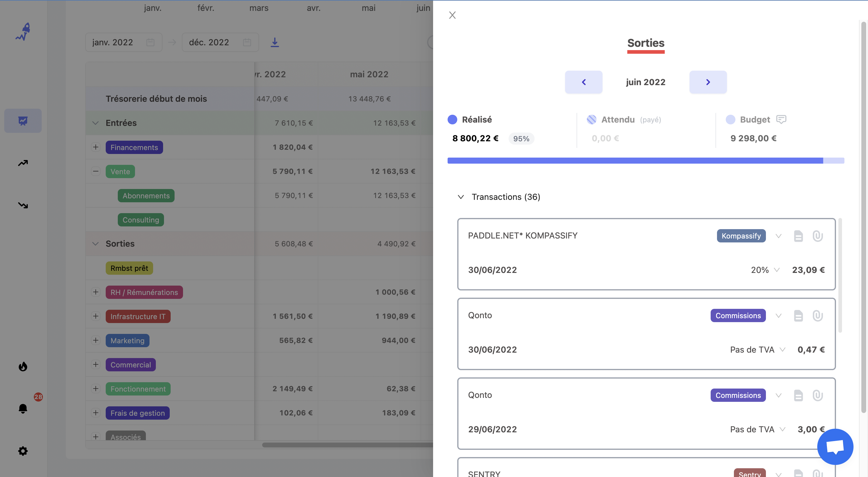Open the downward trend sidebar icon
This screenshot has height=477, width=868.
coord(23,205)
